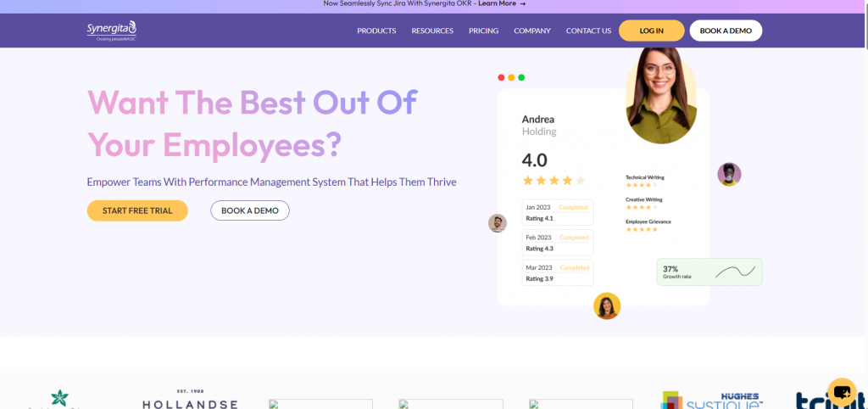Click the green star client logo
Screen dimensions: 868x409
click(59, 399)
